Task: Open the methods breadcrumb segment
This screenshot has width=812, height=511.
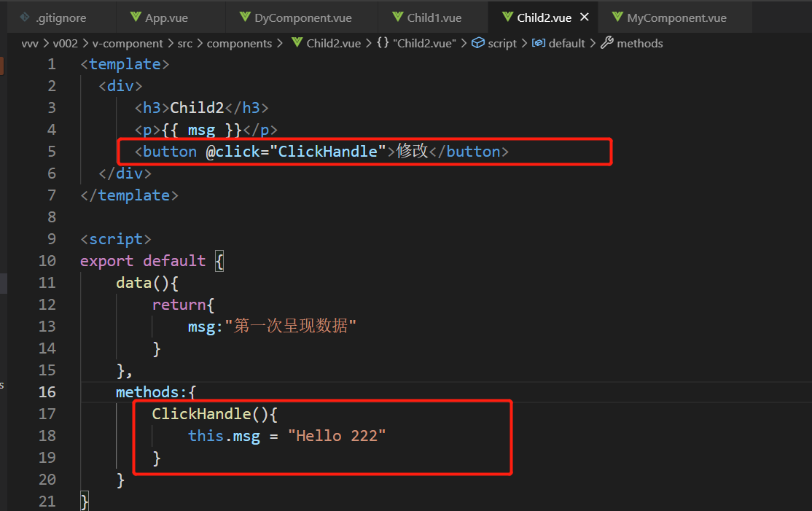Action: [639, 44]
